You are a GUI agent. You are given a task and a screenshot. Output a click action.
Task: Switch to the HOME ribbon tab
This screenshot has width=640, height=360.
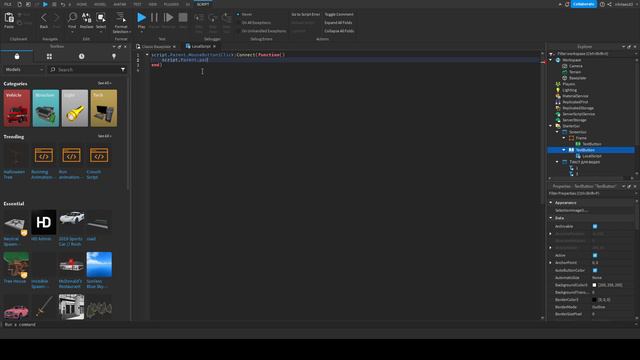82,4
